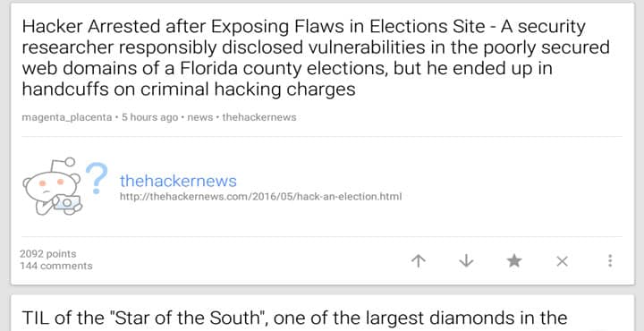The height and width of the screenshot is (331, 644).
Task: Click the 5 hours ago timestamp
Action: pyautogui.click(x=150, y=117)
